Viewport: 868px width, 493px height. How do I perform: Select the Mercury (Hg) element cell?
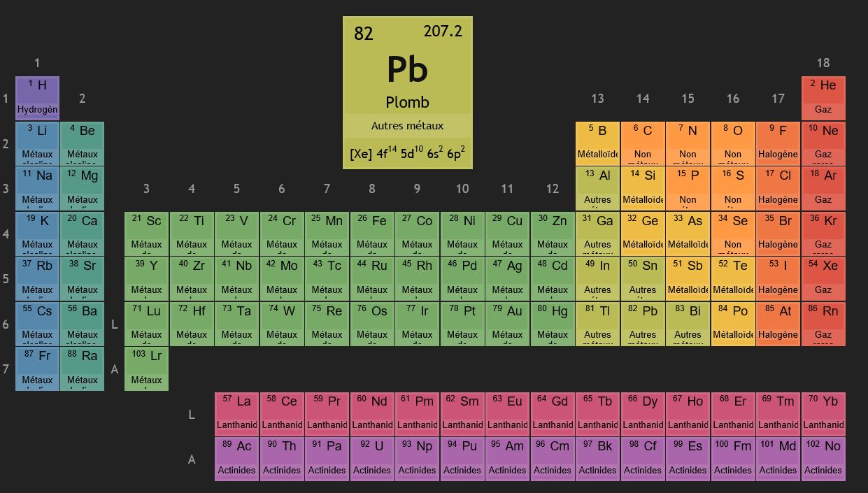(553, 324)
